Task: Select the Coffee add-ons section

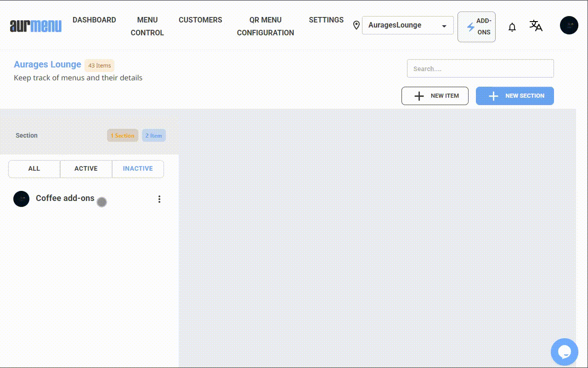Action: tap(65, 198)
